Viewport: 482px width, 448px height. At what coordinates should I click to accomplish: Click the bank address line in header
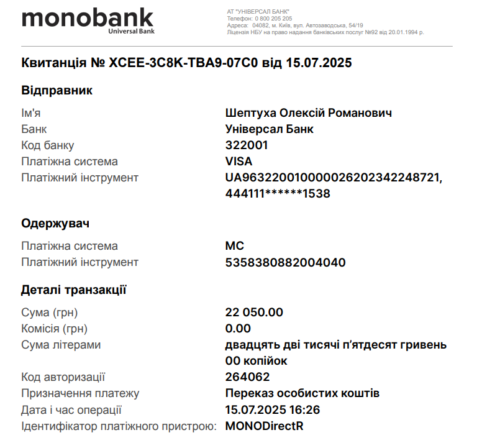(x=295, y=25)
